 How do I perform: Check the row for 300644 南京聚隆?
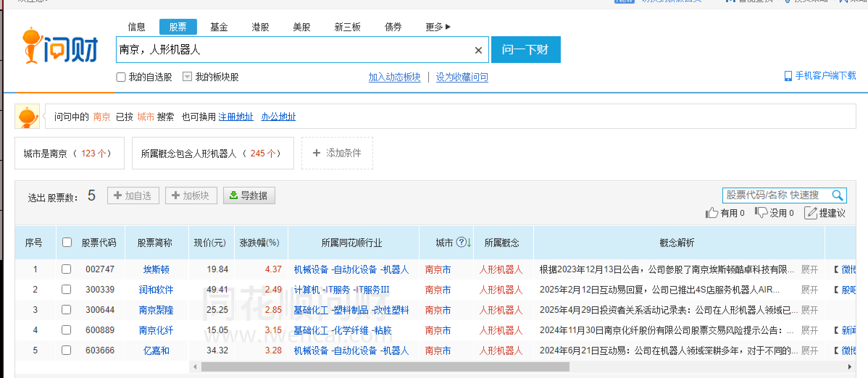pos(66,310)
